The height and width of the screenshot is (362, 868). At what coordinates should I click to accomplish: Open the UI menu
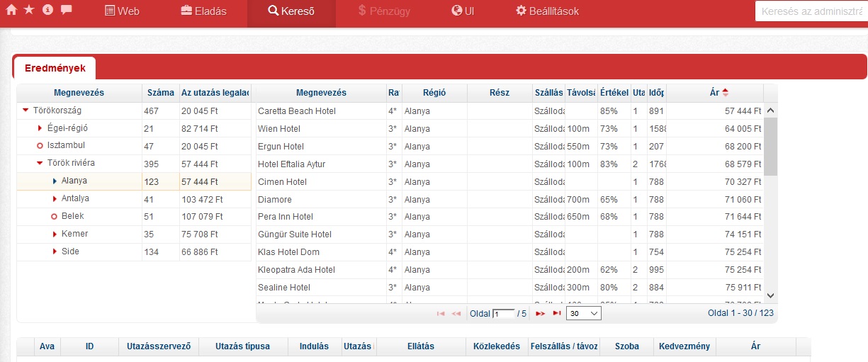click(x=463, y=11)
